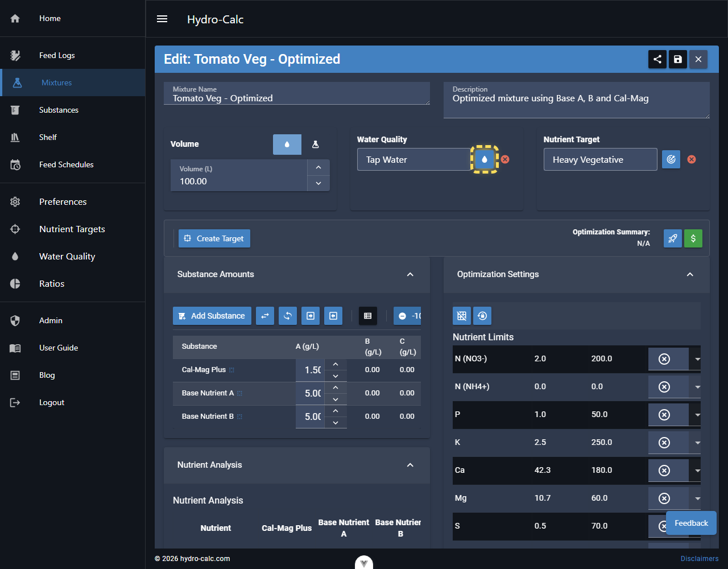This screenshot has height=569, width=728.
Task: Open dropdown arrow for N (NO3-) row
Action: (x=697, y=359)
